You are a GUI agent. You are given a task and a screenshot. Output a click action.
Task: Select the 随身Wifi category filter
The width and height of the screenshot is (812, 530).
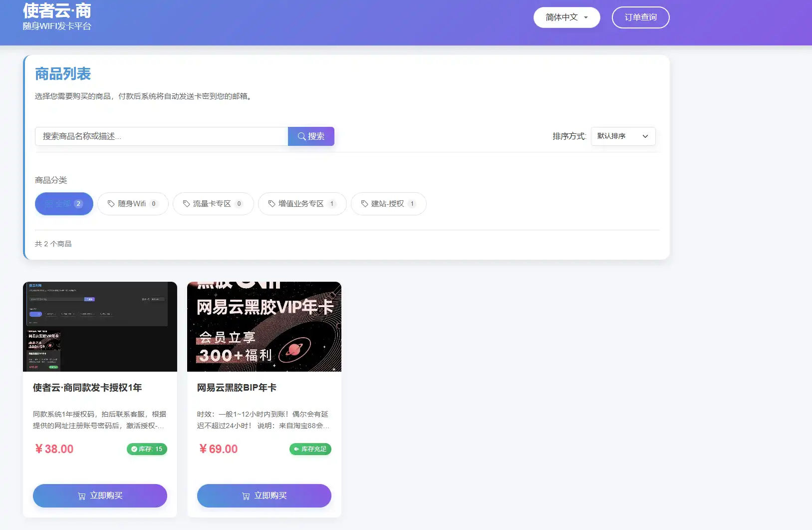pyautogui.click(x=133, y=203)
